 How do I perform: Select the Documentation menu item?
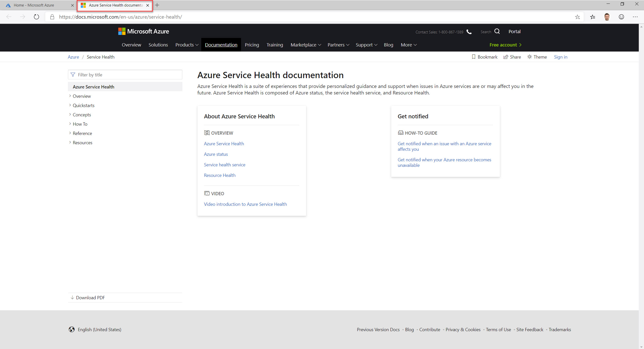(221, 45)
